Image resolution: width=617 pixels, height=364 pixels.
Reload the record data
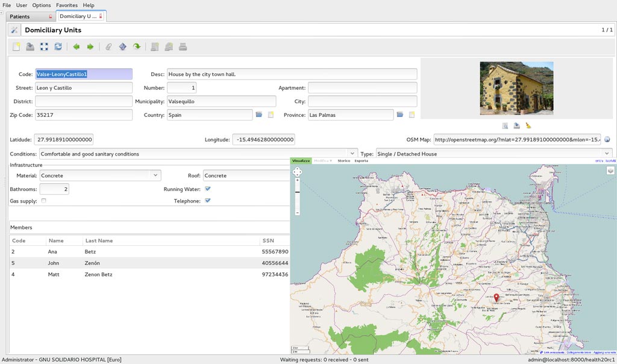(58, 46)
